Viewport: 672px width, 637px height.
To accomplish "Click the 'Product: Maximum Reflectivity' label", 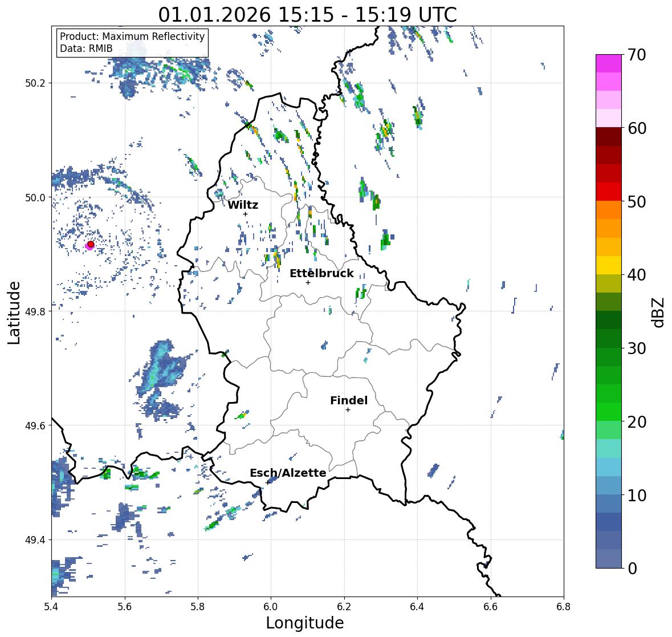I will click(x=132, y=36).
